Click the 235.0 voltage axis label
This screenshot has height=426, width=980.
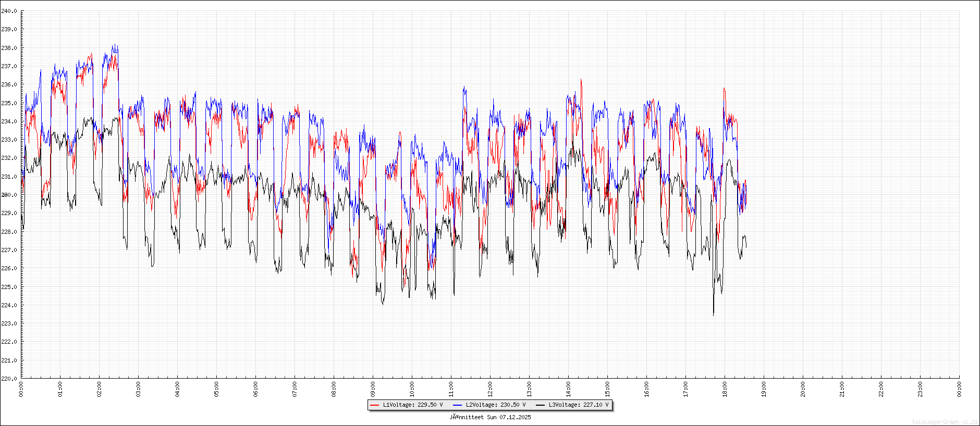click(9, 103)
